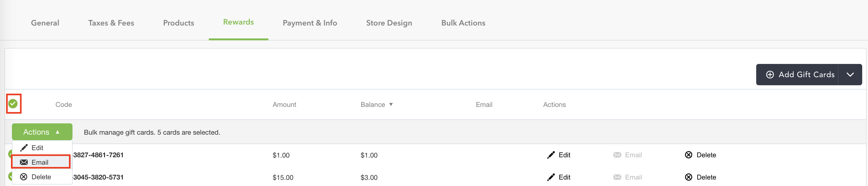This screenshot has height=186, width=868.
Task: Click the envelope icon in the Actions menu
Action: pos(24,162)
